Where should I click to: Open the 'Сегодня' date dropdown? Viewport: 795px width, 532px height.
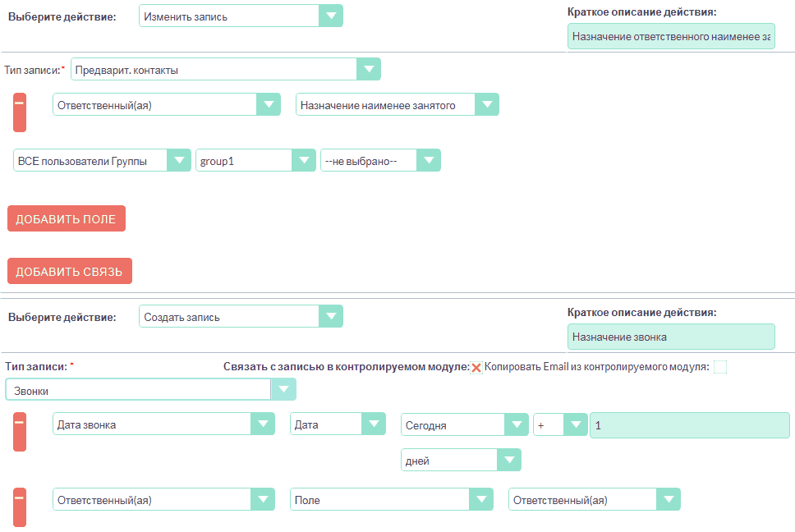pyautogui.click(x=464, y=425)
